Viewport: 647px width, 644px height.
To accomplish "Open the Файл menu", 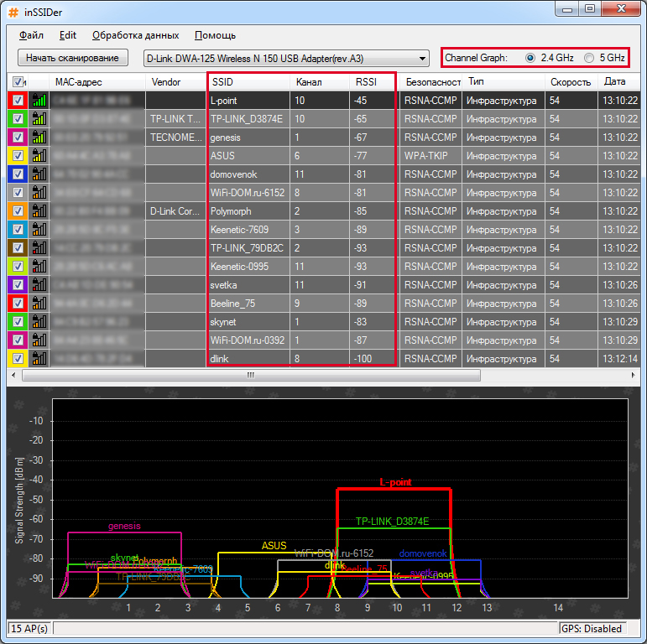I will click(x=31, y=35).
